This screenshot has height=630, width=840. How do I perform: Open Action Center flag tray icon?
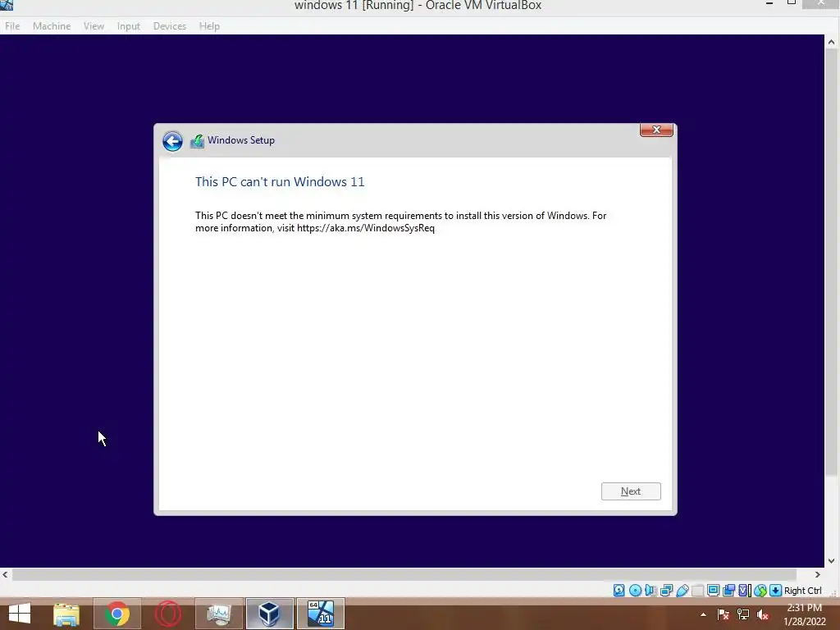[x=724, y=614]
